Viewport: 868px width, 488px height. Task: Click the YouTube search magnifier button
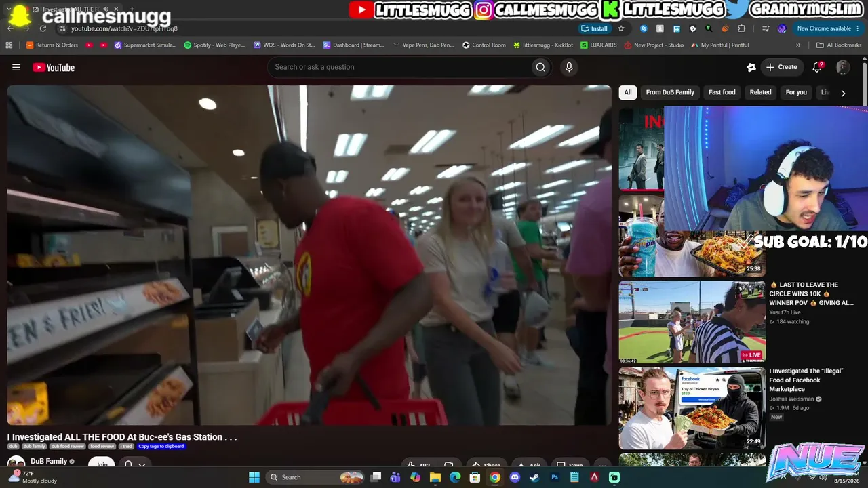(540, 67)
